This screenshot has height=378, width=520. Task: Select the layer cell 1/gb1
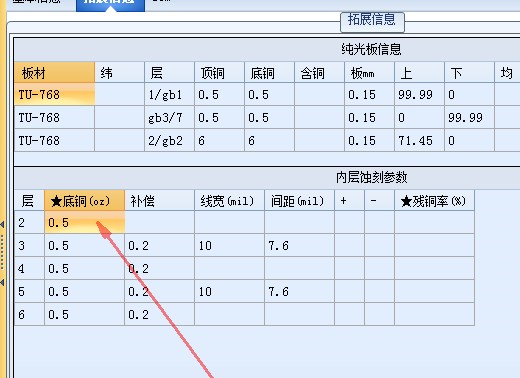pos(169,95)
